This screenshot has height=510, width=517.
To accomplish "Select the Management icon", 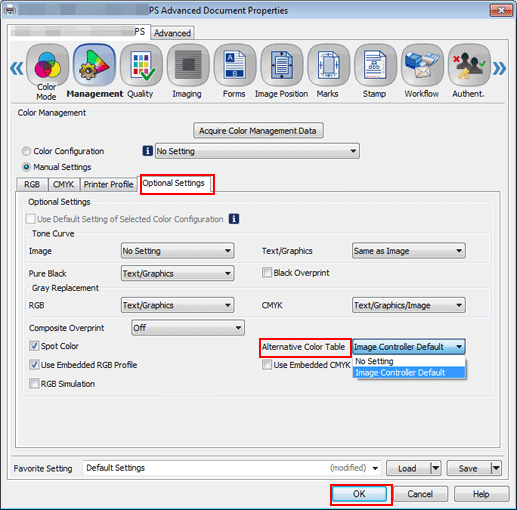I will 94,65.
